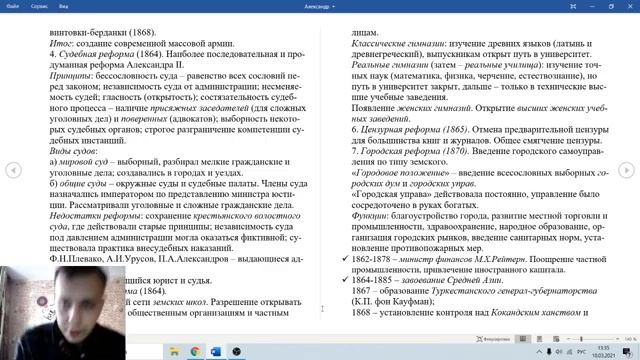Expand the Александр document title dropdown

319,7
